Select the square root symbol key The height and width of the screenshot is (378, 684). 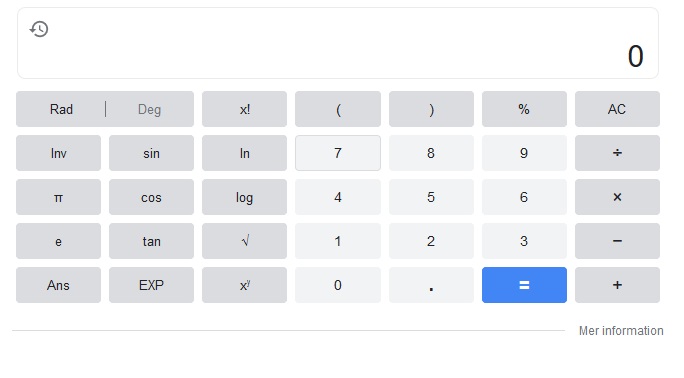click(x=244, y=241)
